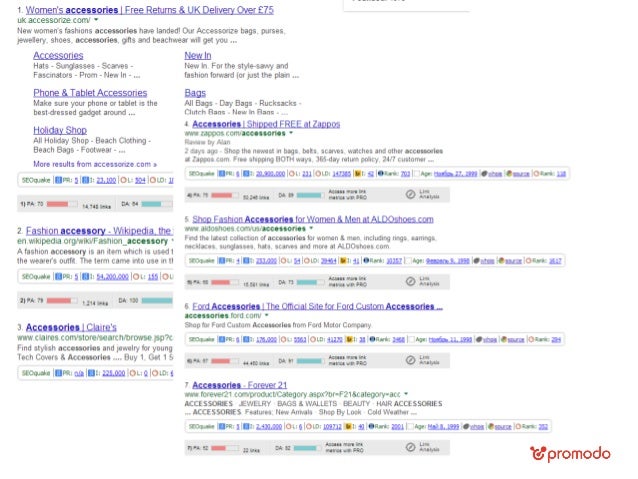This screenshot has height=479, width=638.
Task: Open Link Analysis icon under ALDOshoes result
Action: pyautogui.click(x=410, y=282)
